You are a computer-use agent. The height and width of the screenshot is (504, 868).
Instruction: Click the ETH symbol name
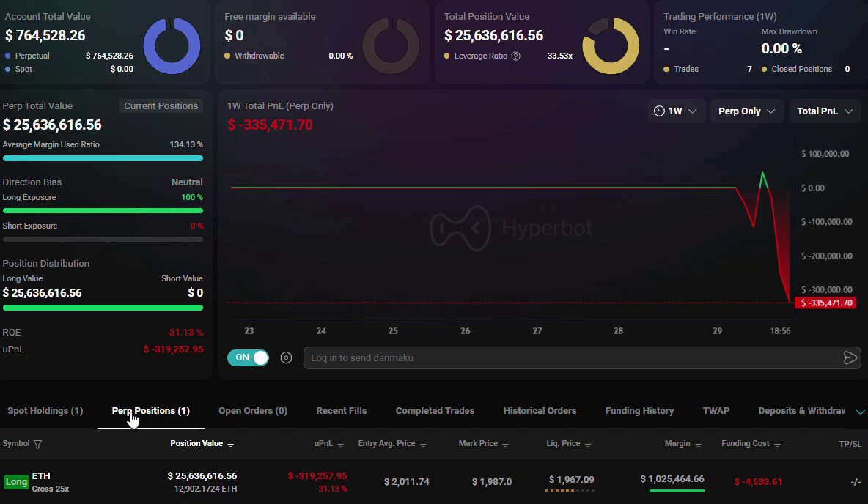point(41,475)
